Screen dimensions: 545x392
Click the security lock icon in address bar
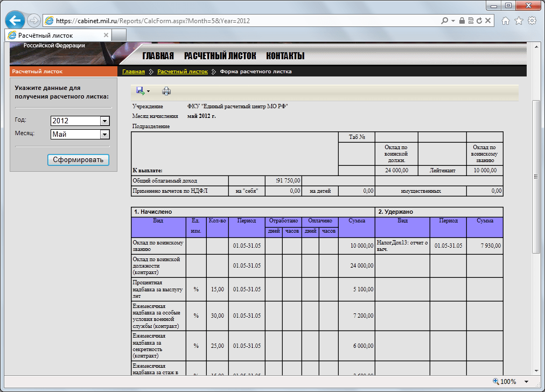(x=462, y=21)
